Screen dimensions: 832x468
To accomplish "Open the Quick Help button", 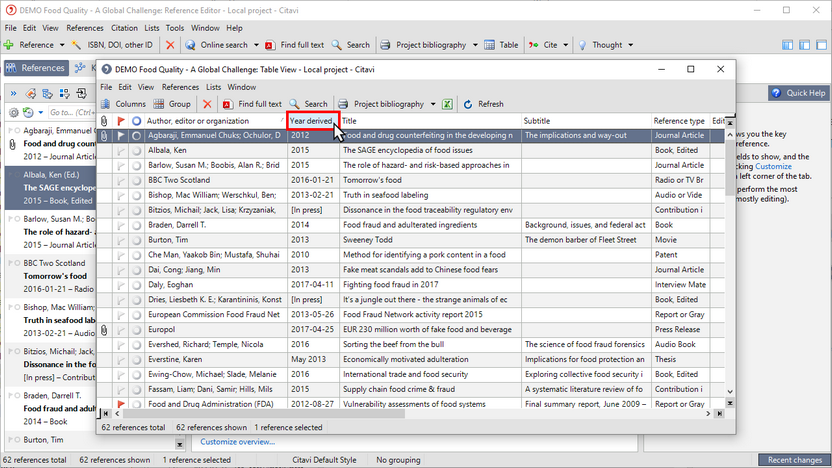I will (799, 93).
